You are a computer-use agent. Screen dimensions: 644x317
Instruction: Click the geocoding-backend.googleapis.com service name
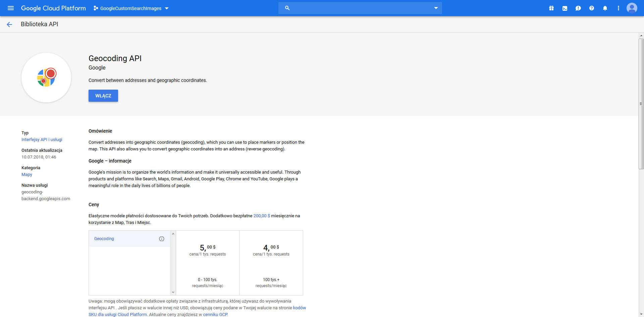(x=46, y=195)
